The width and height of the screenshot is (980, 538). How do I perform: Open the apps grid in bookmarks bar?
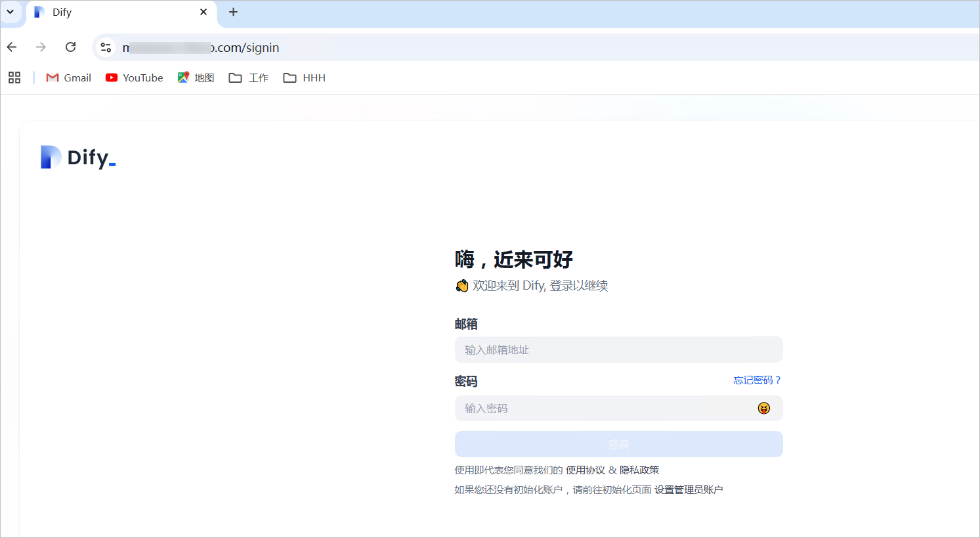pyautogui.click(x=14, y=78)
